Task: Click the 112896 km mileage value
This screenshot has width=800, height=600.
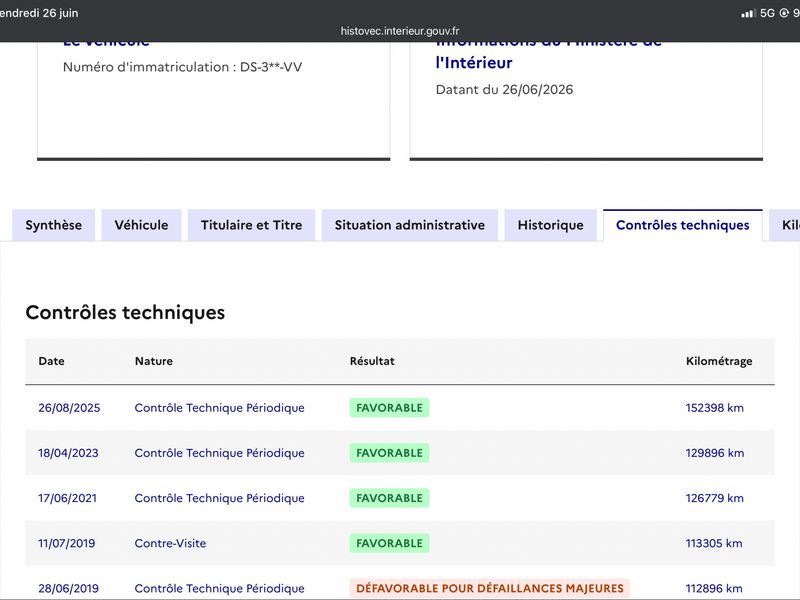Action: coord(714,588)
